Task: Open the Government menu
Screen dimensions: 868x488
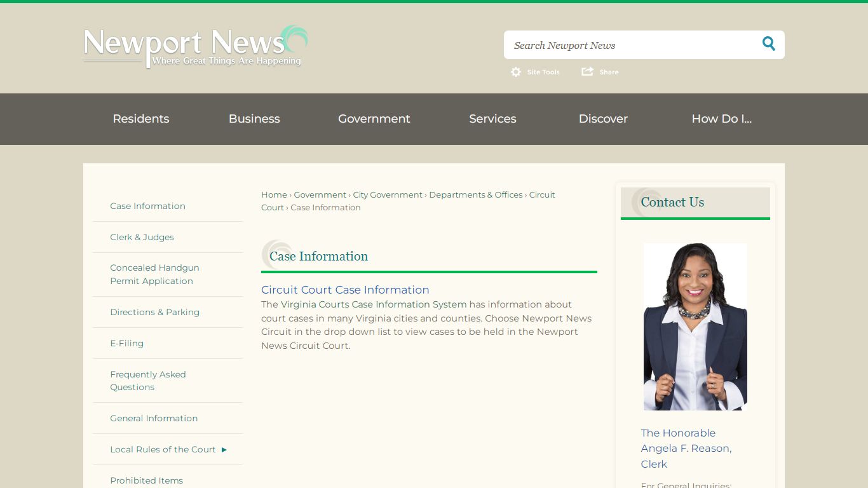Action: [374, 119]
